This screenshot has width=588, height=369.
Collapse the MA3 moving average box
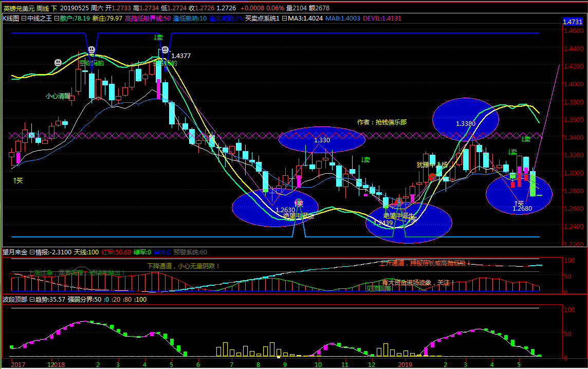click(285, 19)
